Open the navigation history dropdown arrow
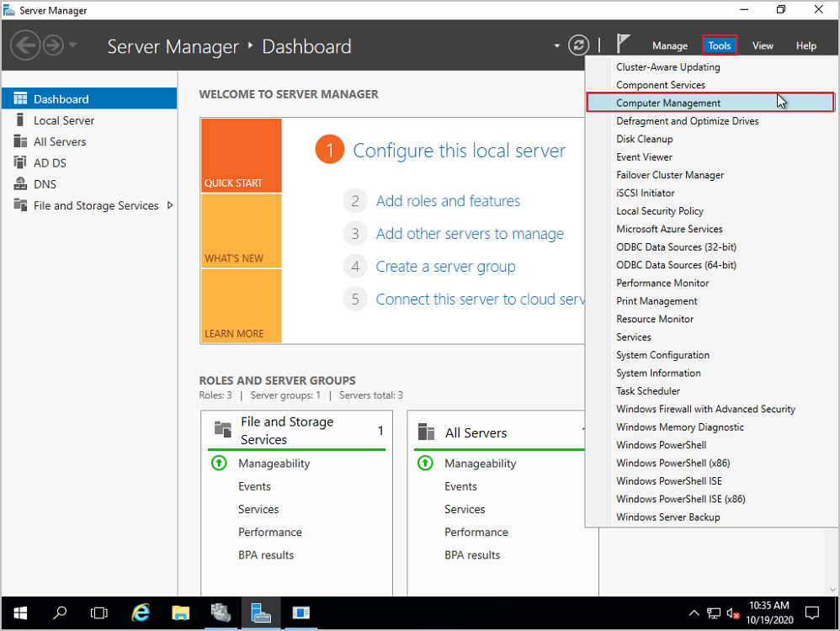 click(73, 45)
